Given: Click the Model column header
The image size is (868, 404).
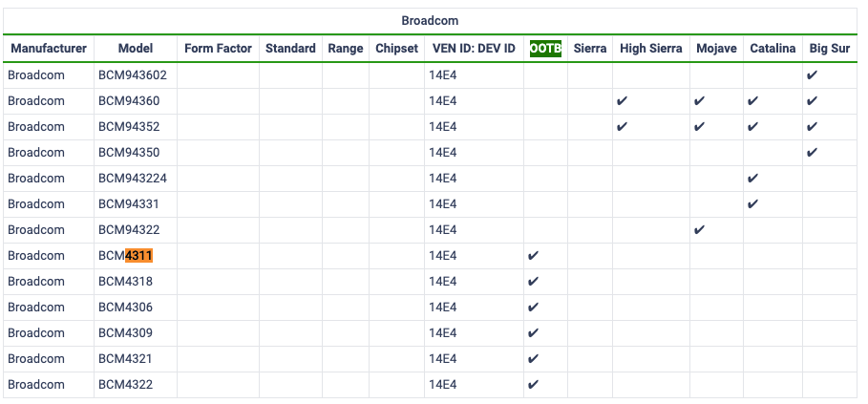Looking at the screenshot, I should click(x=136, y=49).
